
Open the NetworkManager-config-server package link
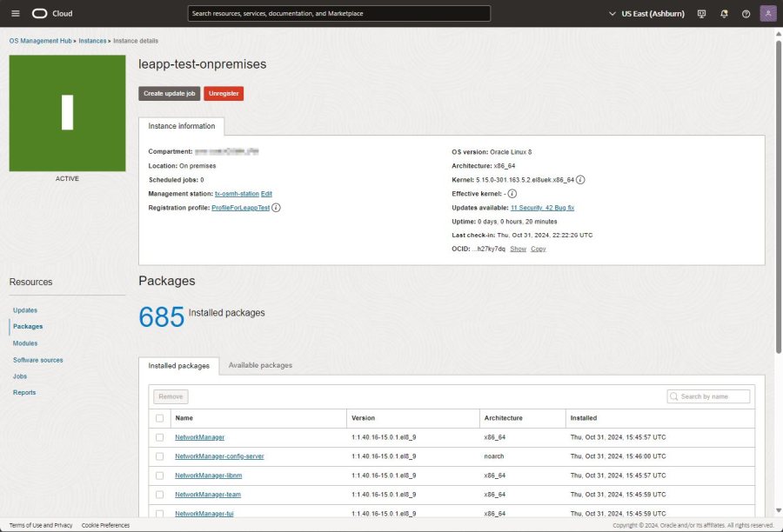click(x=219, y=456)
